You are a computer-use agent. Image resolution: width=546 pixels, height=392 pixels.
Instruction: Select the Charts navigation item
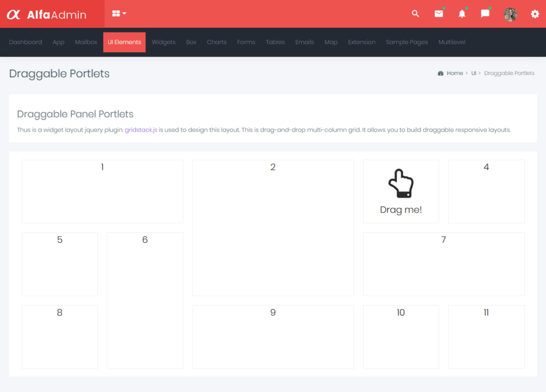click(x=216, y=42)
